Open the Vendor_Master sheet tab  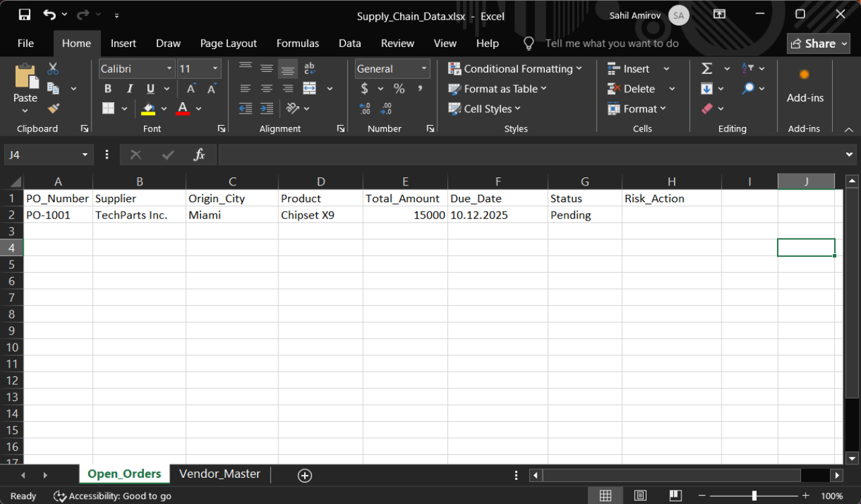pos(219,474)
